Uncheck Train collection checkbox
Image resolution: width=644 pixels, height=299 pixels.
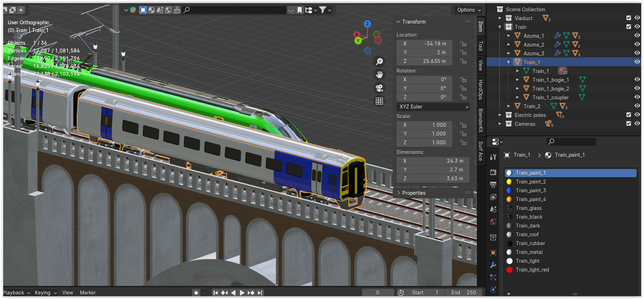click(x=629, y=27)
